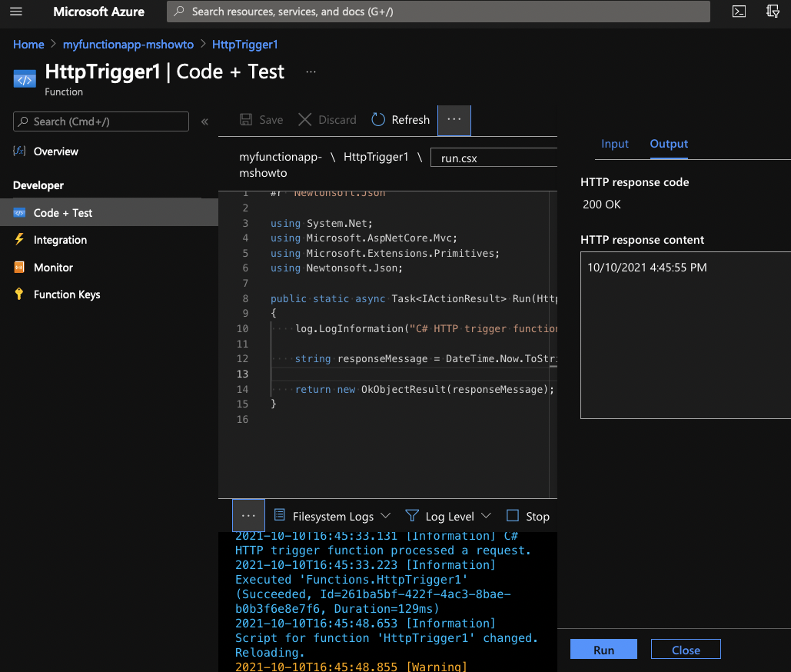Click Microsoft Azure logo text
Viewport: 791px width, 672px height.
pyautogui.click(x=99, y=12)
